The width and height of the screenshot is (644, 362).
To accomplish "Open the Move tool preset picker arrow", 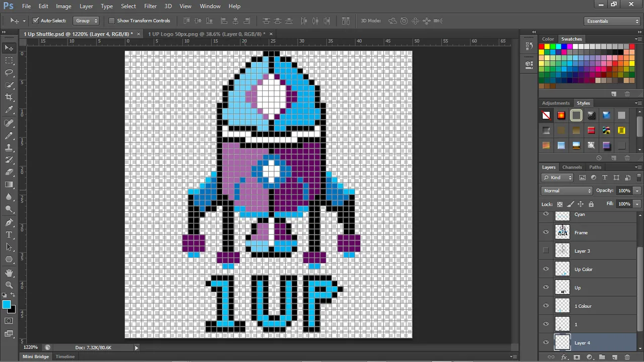I will click(24, 21).
